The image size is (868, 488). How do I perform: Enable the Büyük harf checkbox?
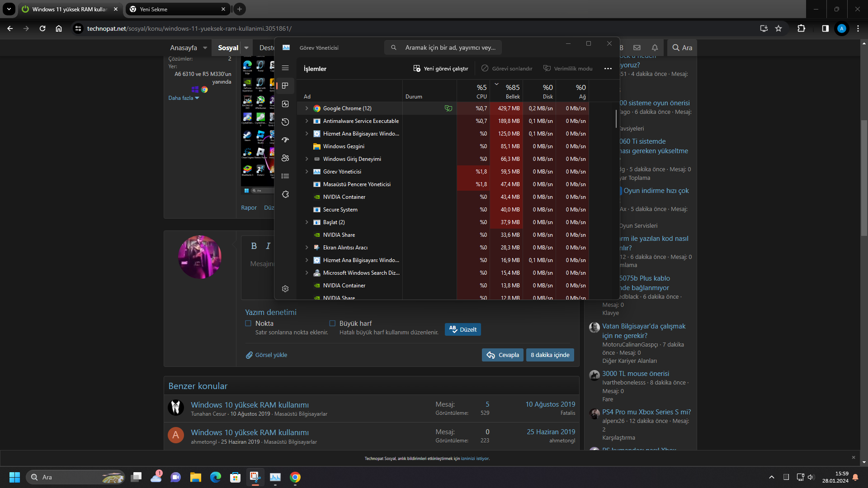coord(332,324)
